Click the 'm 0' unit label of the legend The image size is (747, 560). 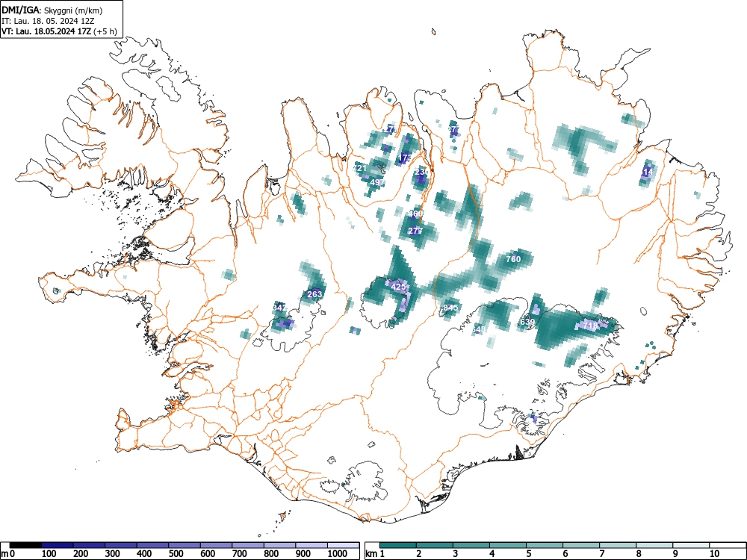(8, 554)
